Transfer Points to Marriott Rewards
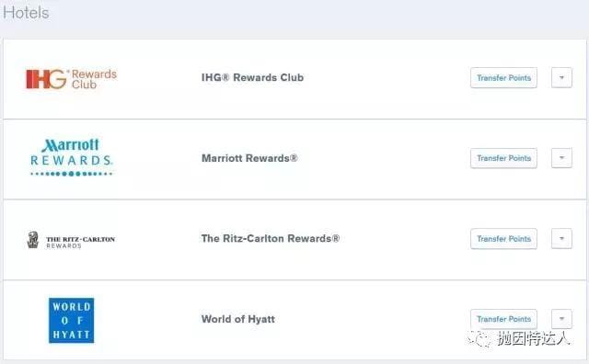Image resolution: width=589 pixels, height=364 pixels. click(x=503, y=158)
